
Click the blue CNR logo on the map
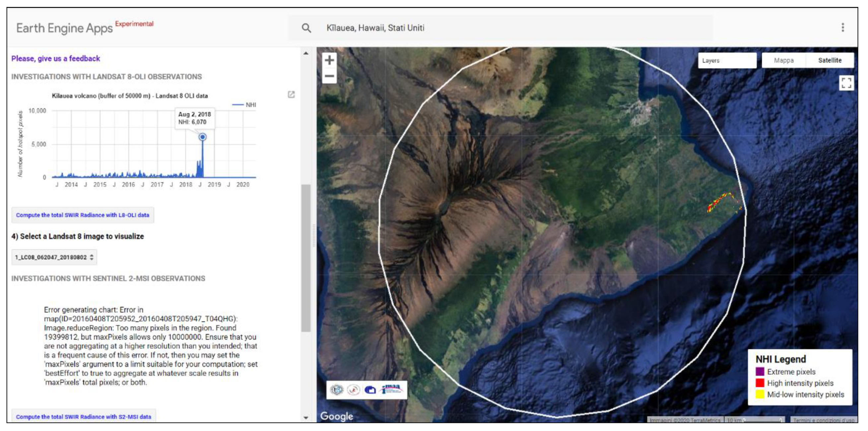[370, 390]
